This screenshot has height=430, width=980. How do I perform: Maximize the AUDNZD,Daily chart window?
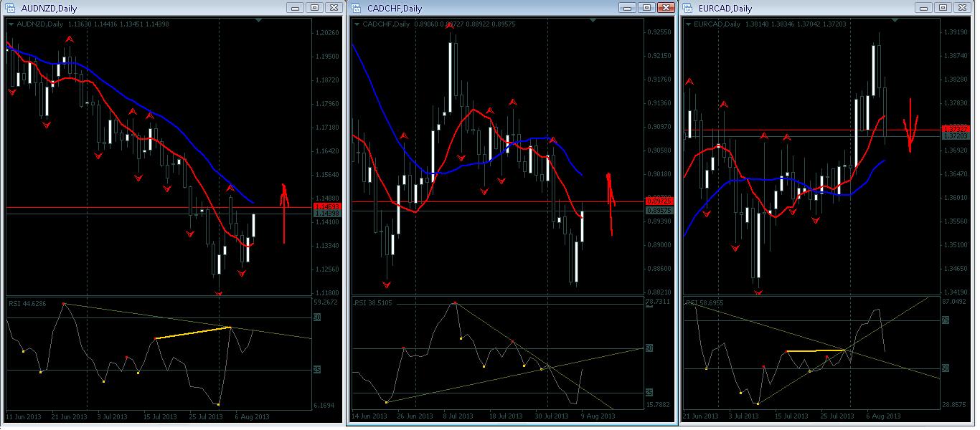pyautogui.click(x=314, y=8)
